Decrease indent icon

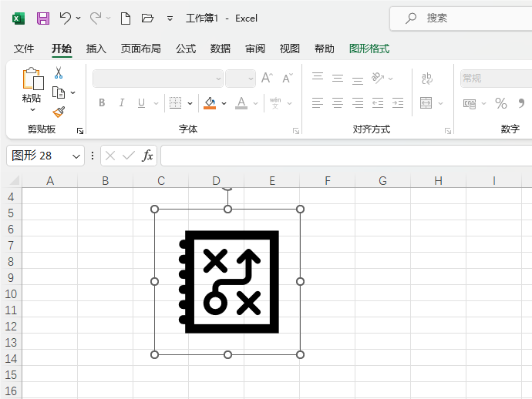point(378,102)
